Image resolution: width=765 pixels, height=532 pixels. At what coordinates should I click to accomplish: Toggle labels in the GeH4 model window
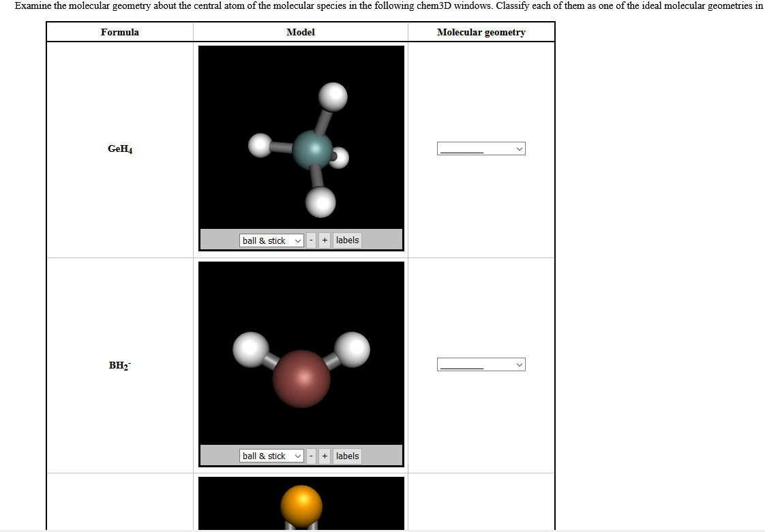coord(347,240)
